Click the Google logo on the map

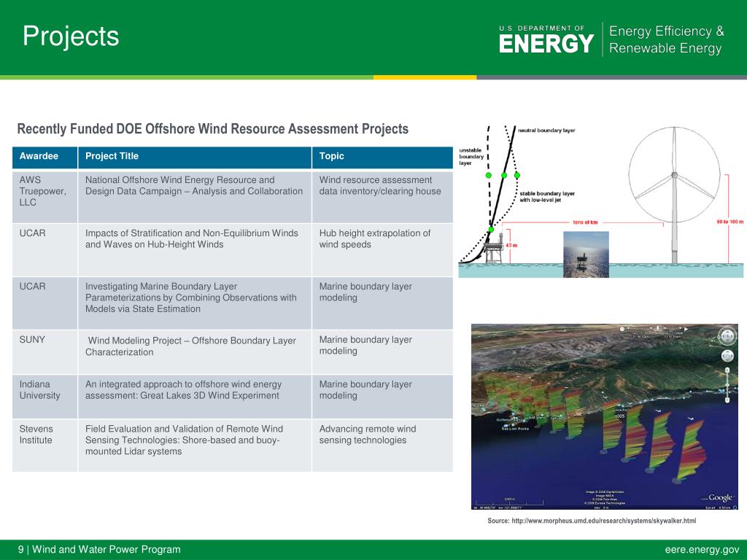(720, 497)
